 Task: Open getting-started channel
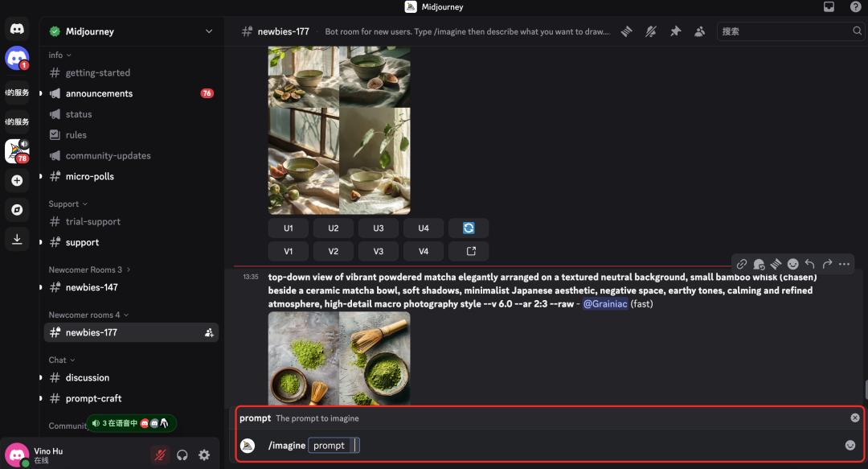click(x=131, y=72)
